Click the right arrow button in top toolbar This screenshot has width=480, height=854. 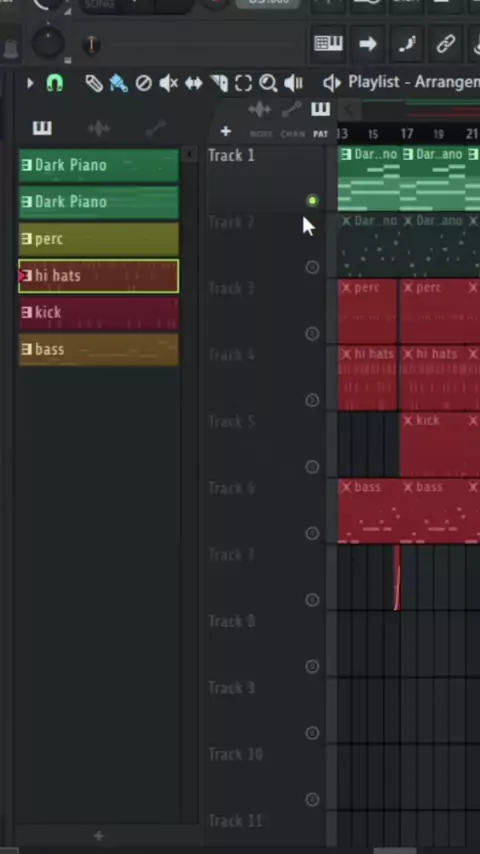click(368, 44)
